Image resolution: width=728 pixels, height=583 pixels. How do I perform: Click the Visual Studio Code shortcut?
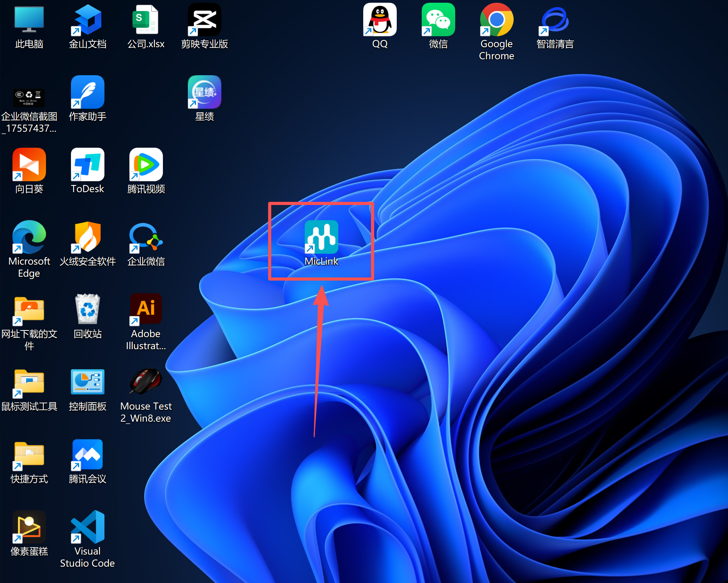tap(87, 527)
